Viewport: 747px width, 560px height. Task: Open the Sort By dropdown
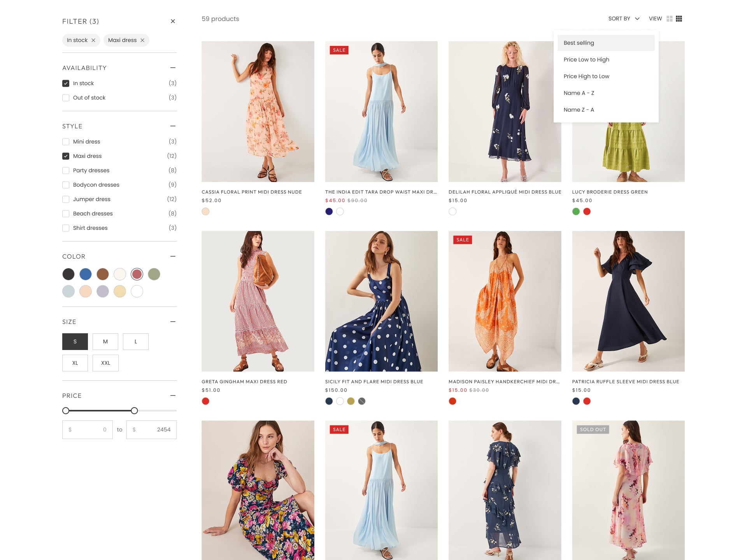point(624,19)
